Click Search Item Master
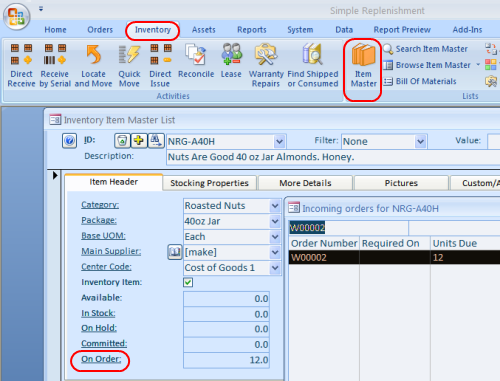The height and width of the screenshot is (381, 500). (x=425, y=49)
